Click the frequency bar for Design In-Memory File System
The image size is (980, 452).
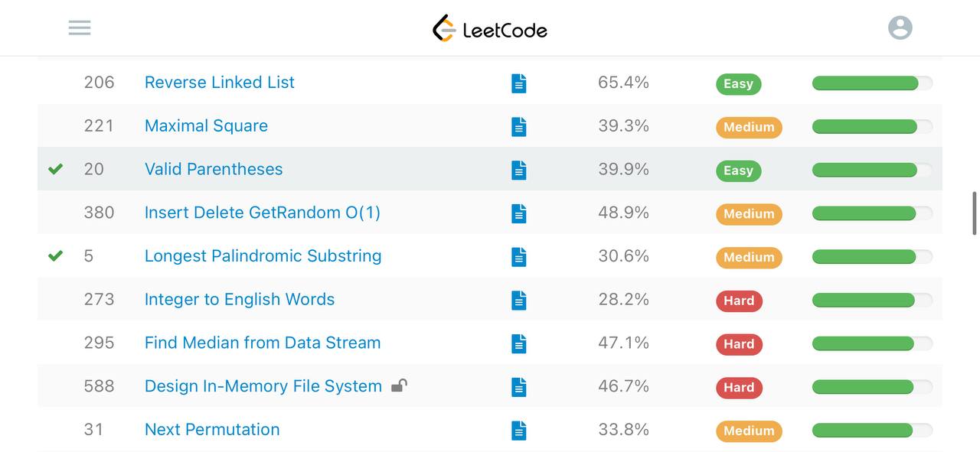872,387
